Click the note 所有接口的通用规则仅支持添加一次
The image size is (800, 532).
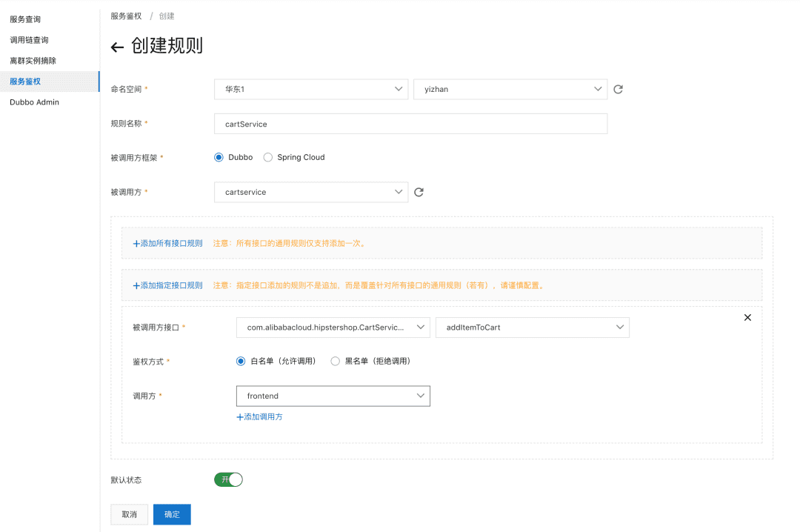301,244
